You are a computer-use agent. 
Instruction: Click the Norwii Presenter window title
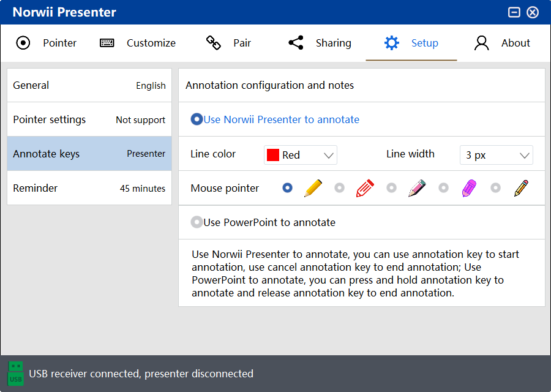[x=64, y=12]
